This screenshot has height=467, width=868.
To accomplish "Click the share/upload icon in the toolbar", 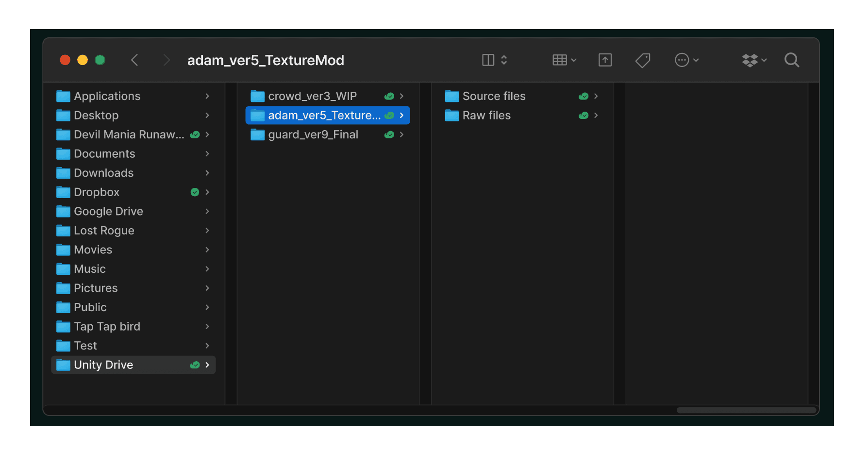I will [x=604, y=60].
